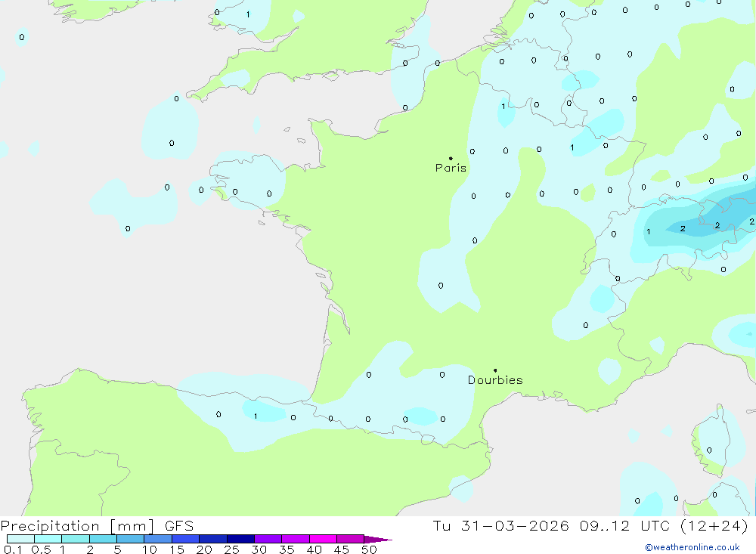Screen dimensions: 756x554
Task: Pick the 0.5–1 mm legend color swatch
Action: 48,539
